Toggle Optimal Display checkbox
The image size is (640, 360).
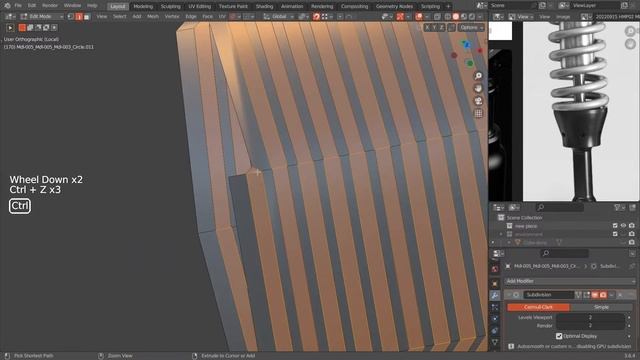click(x=559, y=336)
